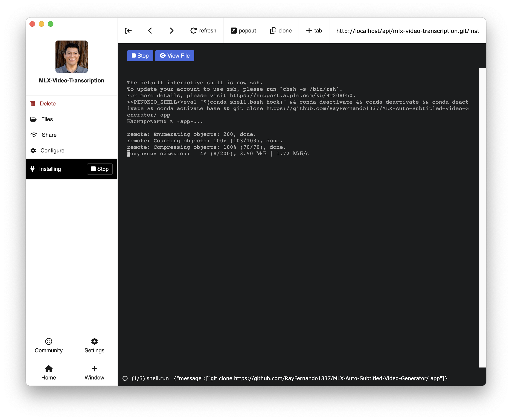Go back with the left chevron
Image resolution: width=512 pixels, height=420 pixels.
point(150,31)
